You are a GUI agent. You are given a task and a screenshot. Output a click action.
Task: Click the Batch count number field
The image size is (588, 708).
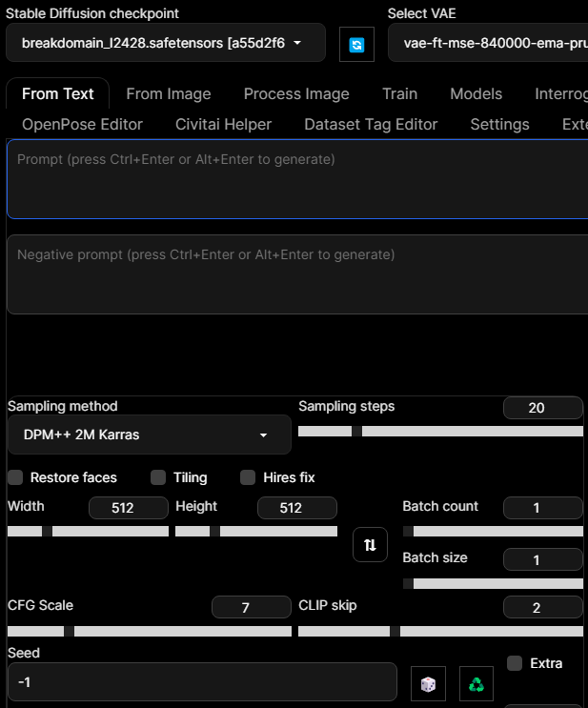click(x=543, y=508)
